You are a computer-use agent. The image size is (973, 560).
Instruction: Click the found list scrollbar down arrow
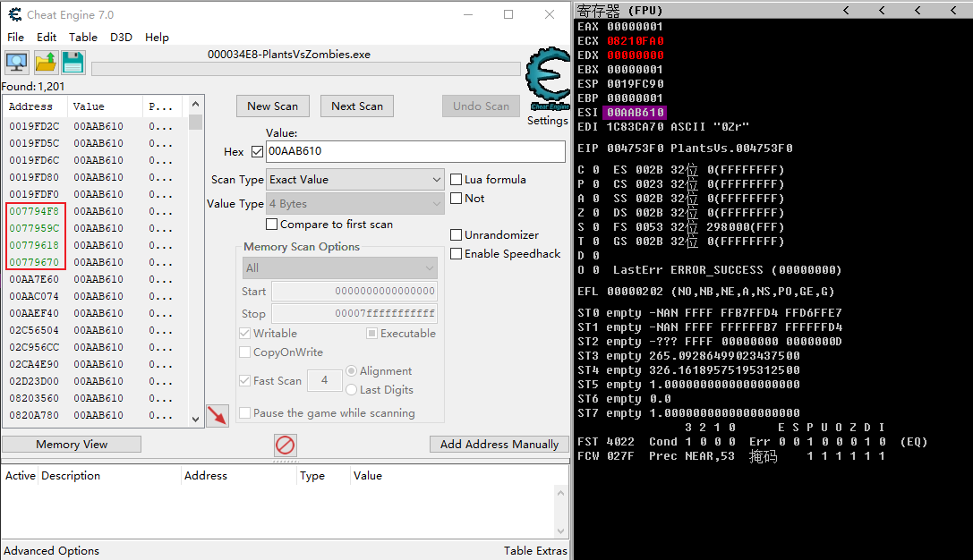coord(195,420)
